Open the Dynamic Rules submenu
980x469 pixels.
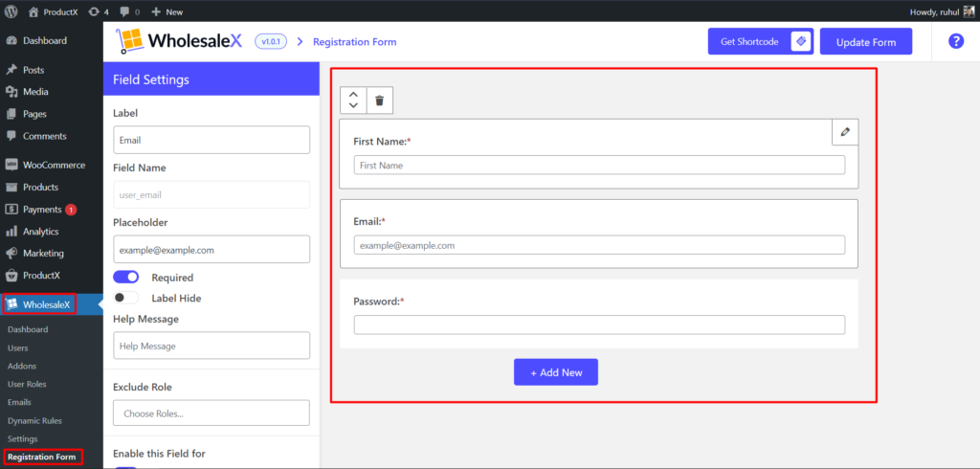click(x=34, y=421)
